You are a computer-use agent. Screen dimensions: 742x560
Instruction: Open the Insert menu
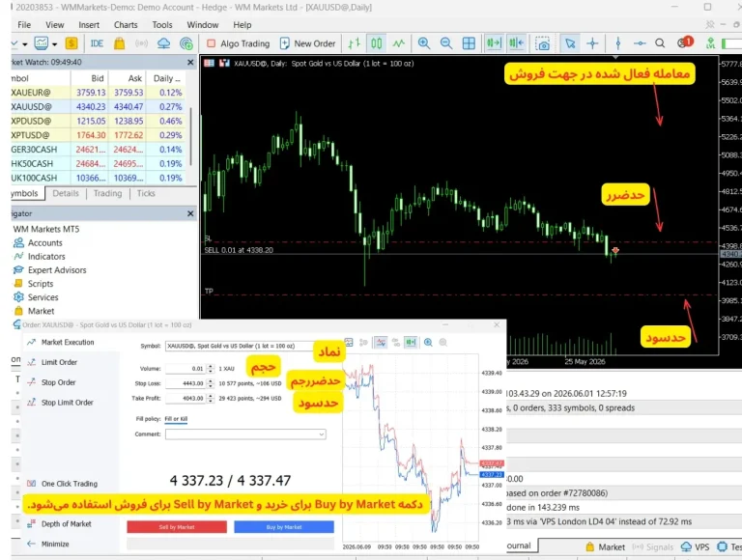click(x=89, y=25)
